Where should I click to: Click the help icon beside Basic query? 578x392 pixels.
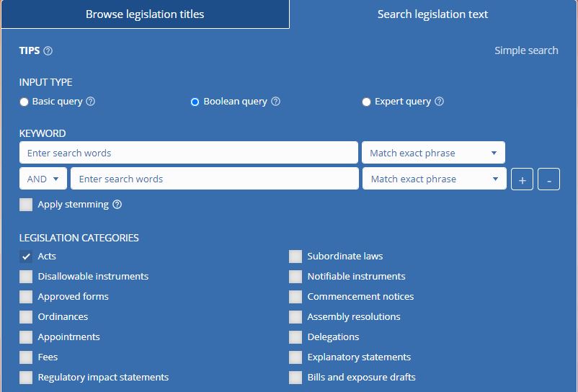click(x=91, y=102)
